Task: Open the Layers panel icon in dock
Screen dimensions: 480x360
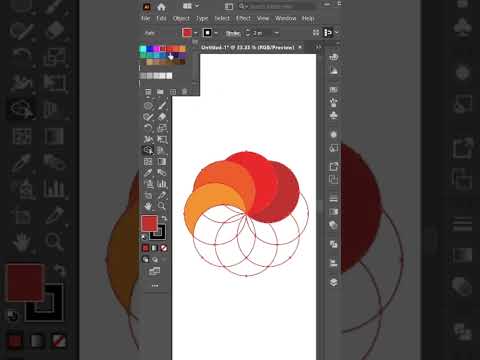Action: click(333, 282)
